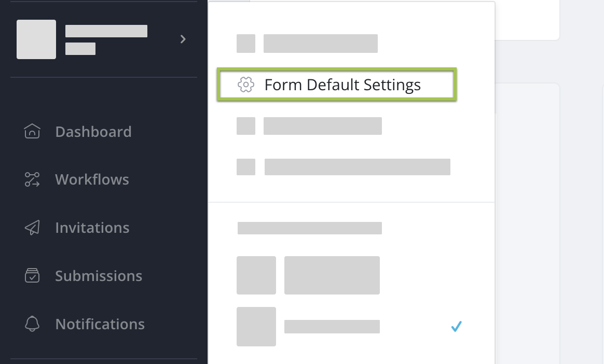
Task: Click the Submissions inbox checkmark icon
Action: [32, 276]
